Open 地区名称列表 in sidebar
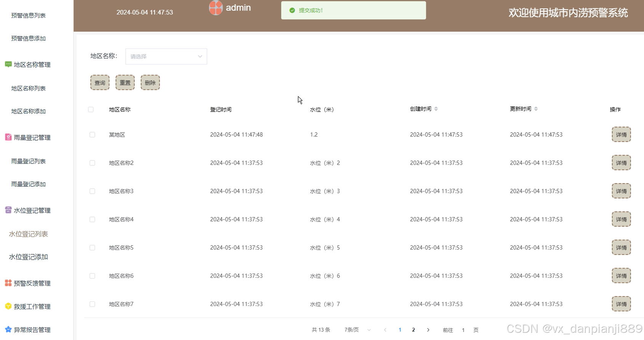 [x=29, y=88]
